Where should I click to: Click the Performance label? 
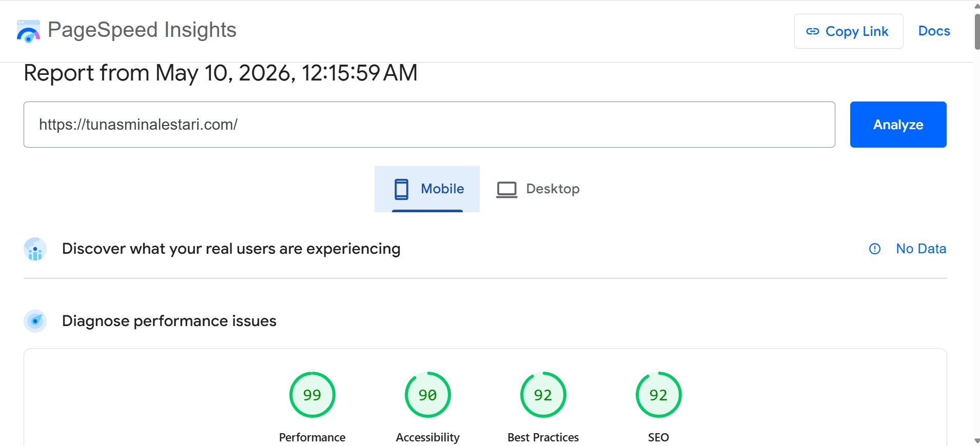312,437
